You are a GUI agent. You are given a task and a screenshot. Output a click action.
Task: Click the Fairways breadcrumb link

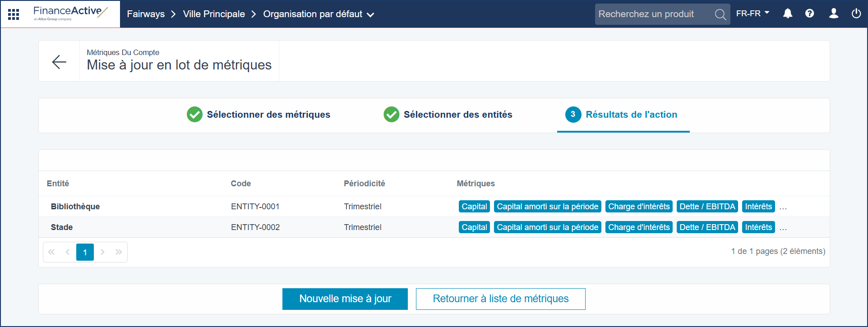(146, 14)
